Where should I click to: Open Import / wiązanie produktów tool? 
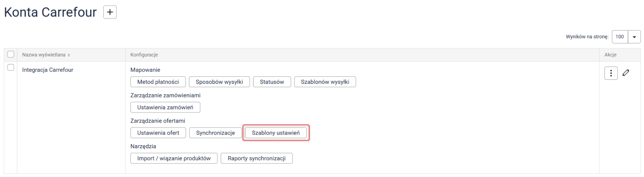pos(174,158)
